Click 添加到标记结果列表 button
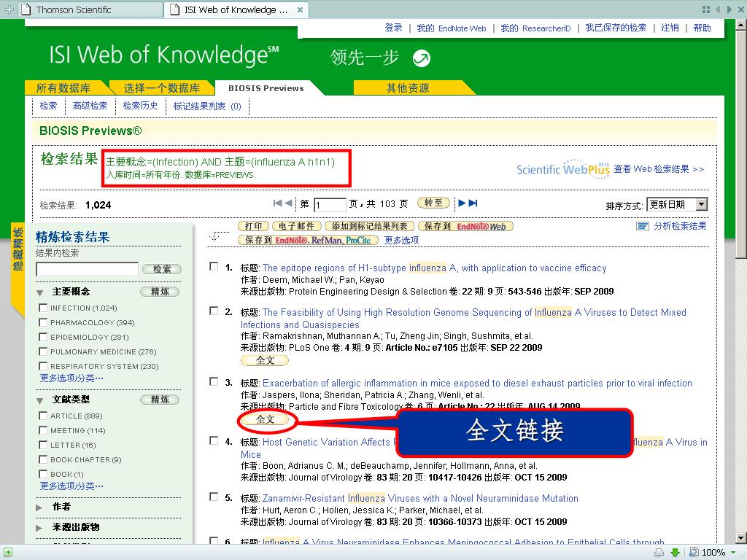Viewport: 747px width, 560px height. [369, 226]
